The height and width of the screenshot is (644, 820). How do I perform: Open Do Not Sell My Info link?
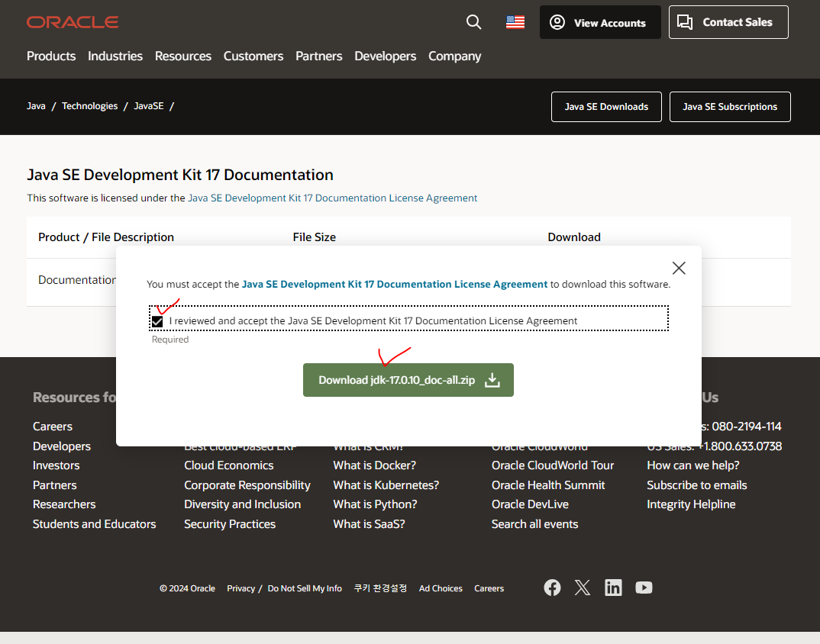click(305, 588)
